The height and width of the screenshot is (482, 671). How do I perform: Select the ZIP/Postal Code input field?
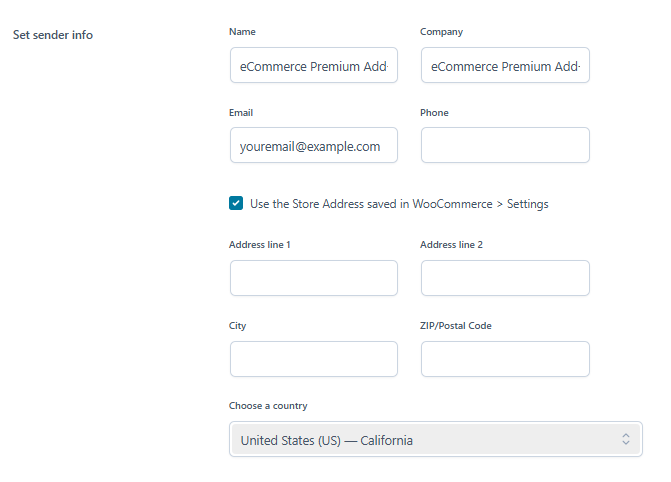pyautogui.click(x=505, y=359)
